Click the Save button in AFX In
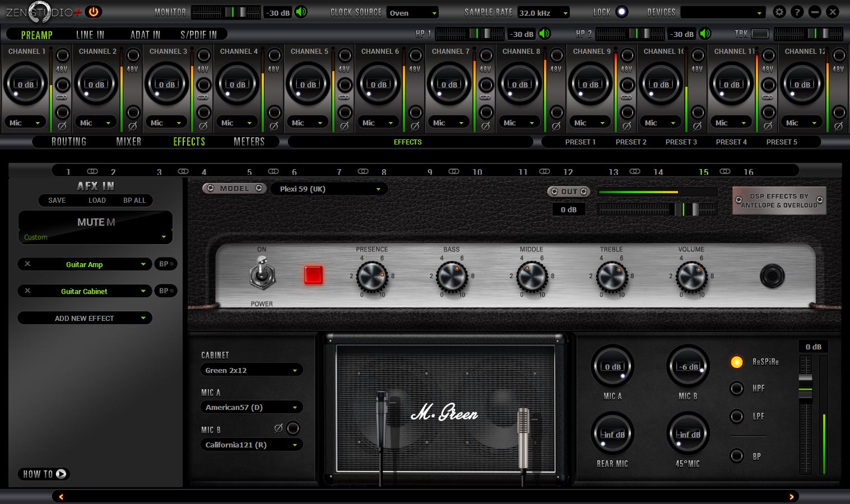The image size is (850, 504). point(57,200)
